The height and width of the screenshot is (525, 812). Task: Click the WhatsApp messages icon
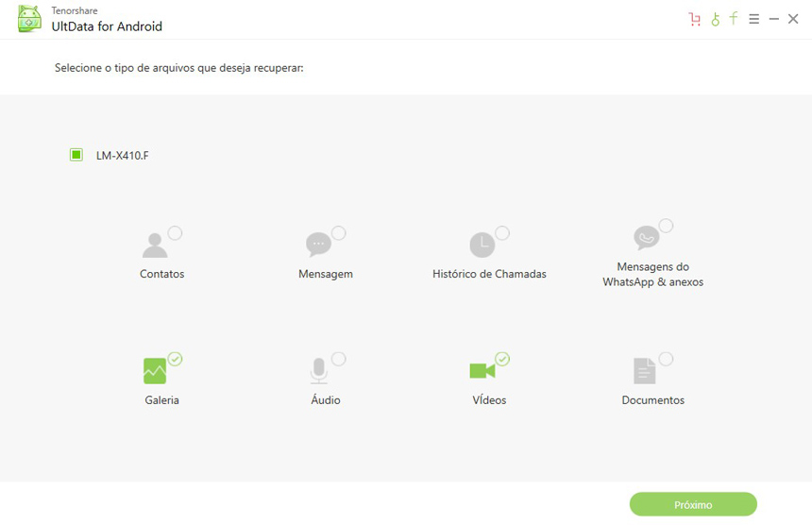646,238
